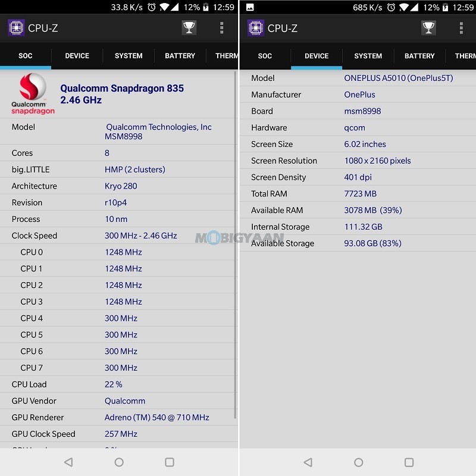Tap battery icon in left status bar
This screenshot has height=476, width=476.
pyautogui.click(x=206, y=7)
